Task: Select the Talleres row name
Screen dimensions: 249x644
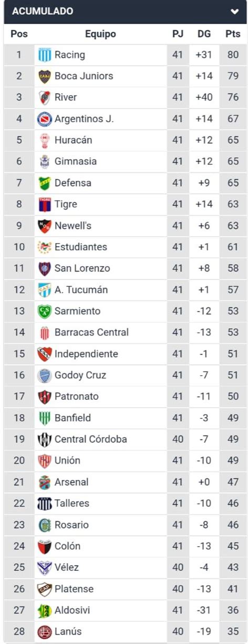Action: coord(72,504)
